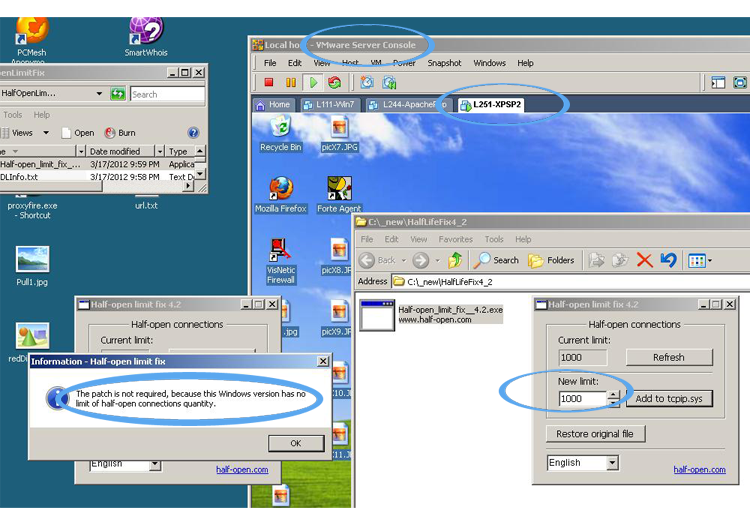
Task: Open SmartWhois host desktop shortcut
Action: coord(146,37)
